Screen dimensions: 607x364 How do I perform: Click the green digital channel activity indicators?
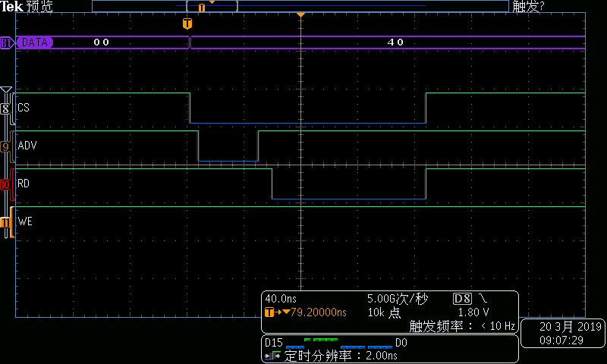[x=321, y=340]
